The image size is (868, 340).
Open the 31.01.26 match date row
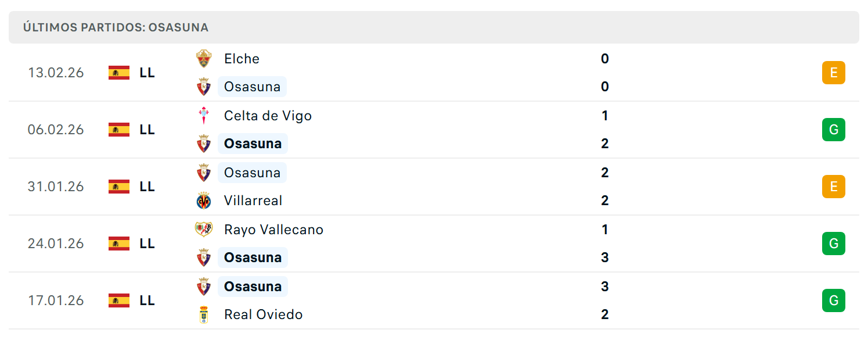[434, 187]
